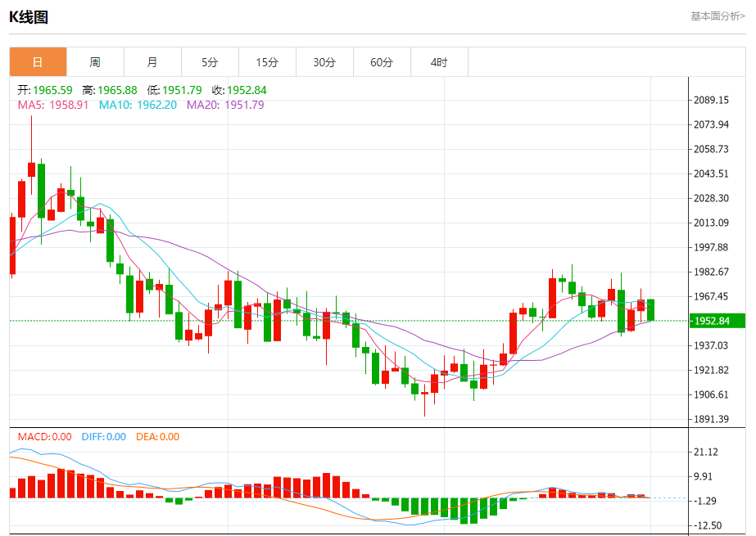Click the MA5: 1958.91 indicator text

point(53,105)
